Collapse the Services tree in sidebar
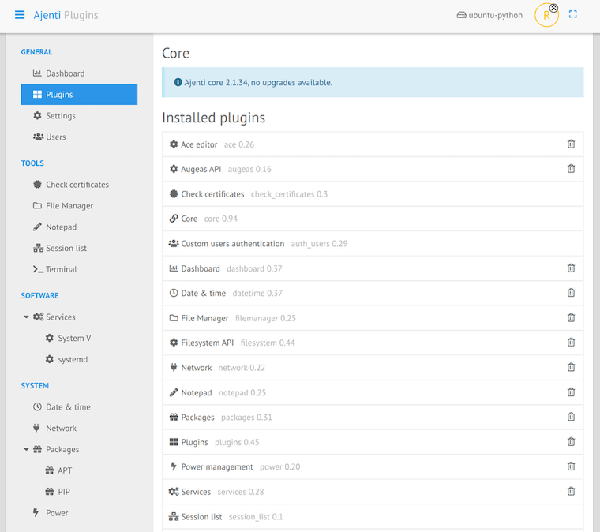The image size is (600, 532). pyautogui.click(x=27, y=317)
